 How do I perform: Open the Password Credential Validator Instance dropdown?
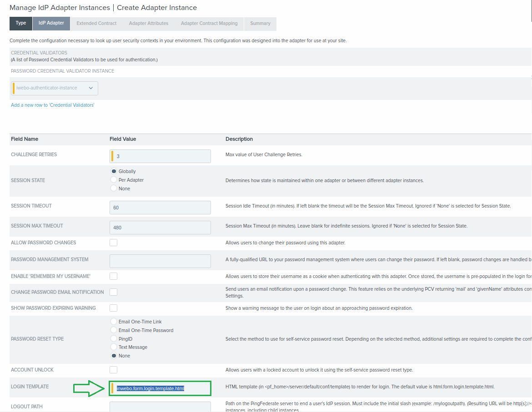click(x=55, y=88)
